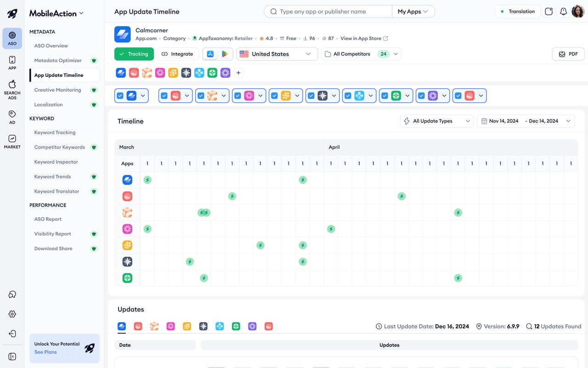
Task: Open the settings gear icon
Action: (12, 314)
